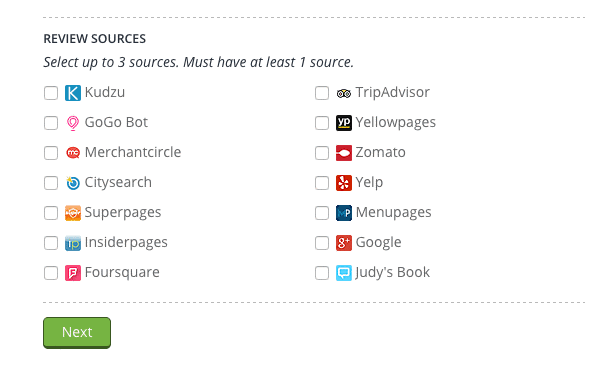
Task: Click the Foursquare pink icon
Action: pyautogui.click(x=73, y=273)
